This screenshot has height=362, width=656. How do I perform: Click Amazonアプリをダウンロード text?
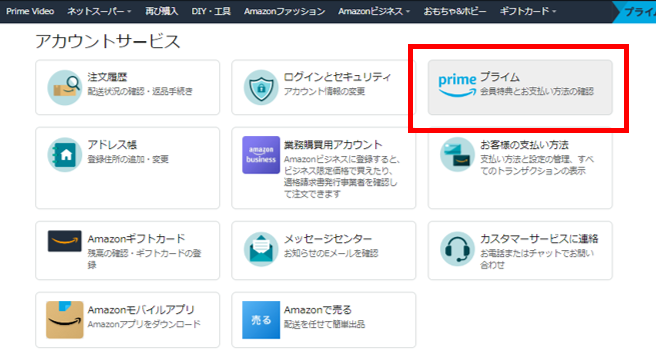point(144,324)
